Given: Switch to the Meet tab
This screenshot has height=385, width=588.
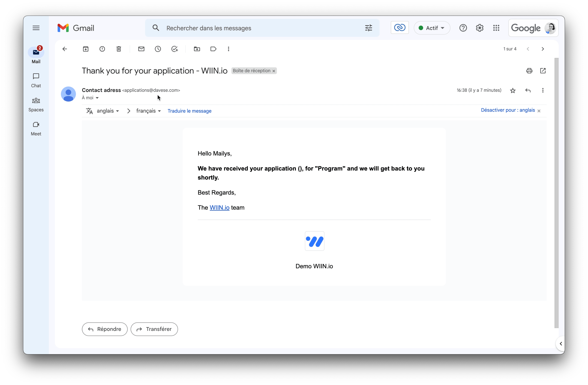Looking at the screenshot, I should pyautogui.click(x=36, y=129).
